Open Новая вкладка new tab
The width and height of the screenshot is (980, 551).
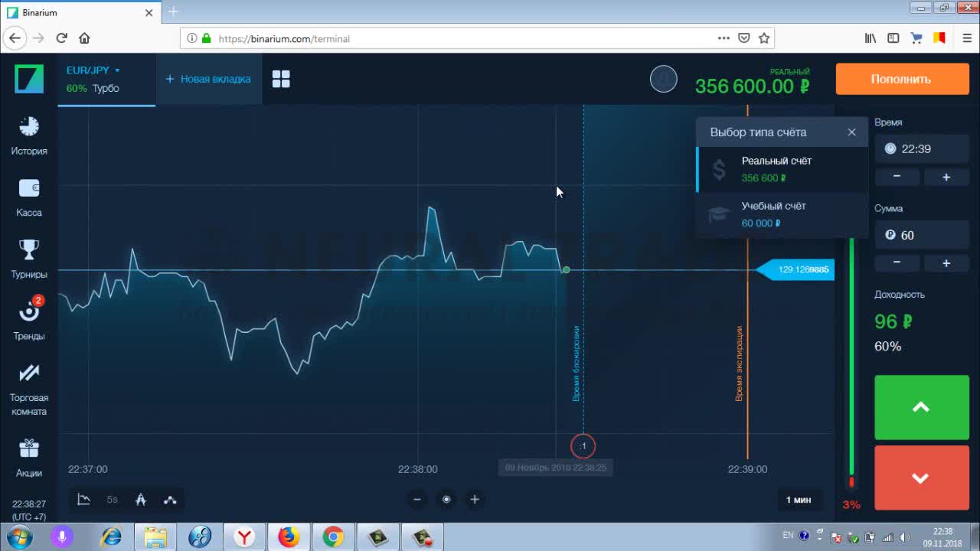[208, 79]
